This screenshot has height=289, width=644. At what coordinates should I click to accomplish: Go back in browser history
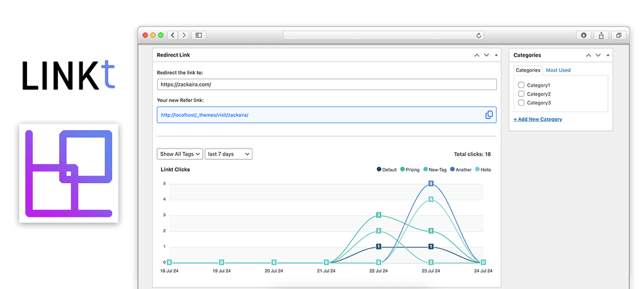pos(173,35)
